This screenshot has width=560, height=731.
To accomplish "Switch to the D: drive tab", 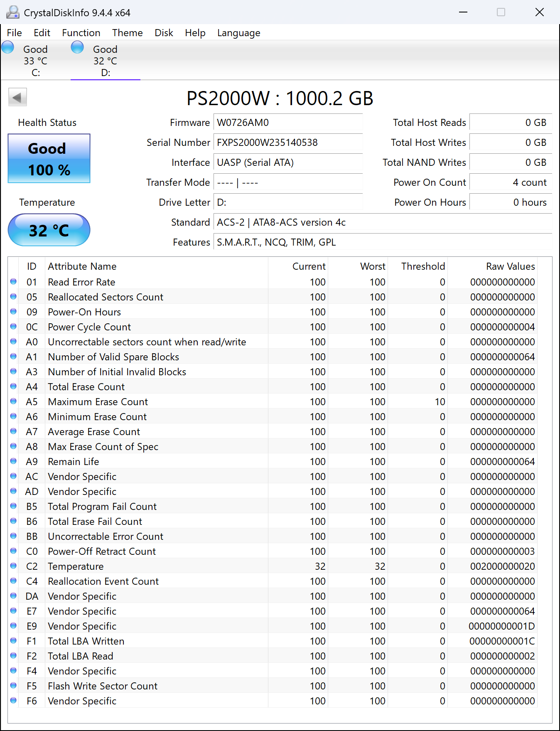I will [x=105, y=61].
